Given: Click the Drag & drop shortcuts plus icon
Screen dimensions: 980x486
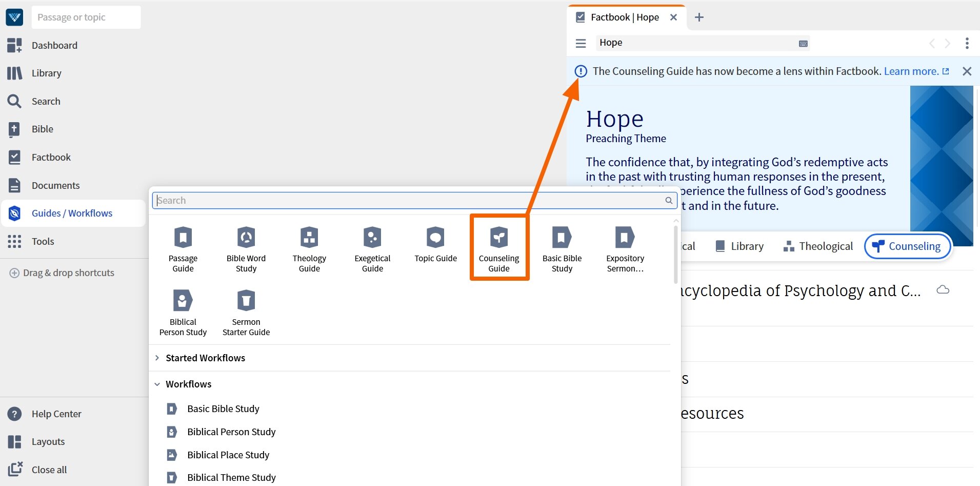Looking at the screenshot, I should (x=14, y=273).
